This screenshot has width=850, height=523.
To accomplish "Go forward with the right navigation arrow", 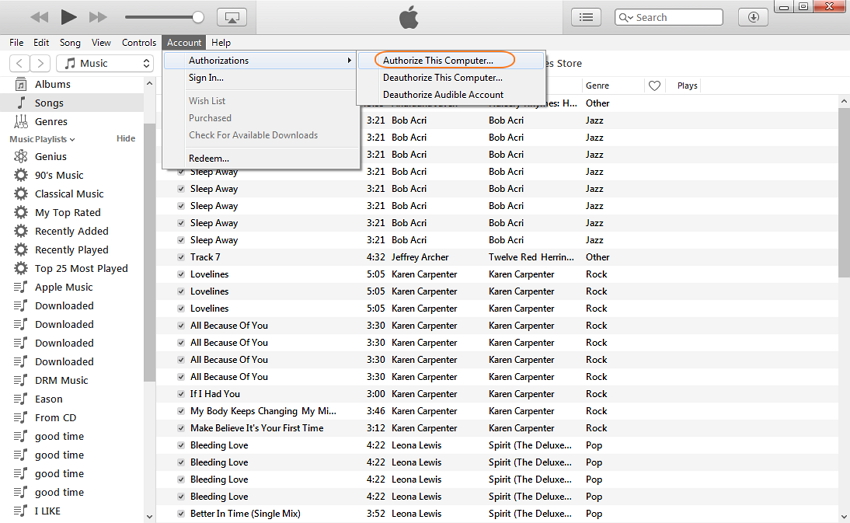I will click(40, 63).
